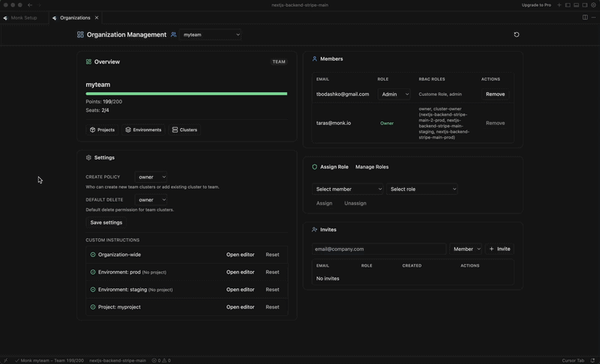Viewport: 600px width, 364px height.
Task: Click the Overview panel icon
Action: pyautogui.click(x=88, y=61)
